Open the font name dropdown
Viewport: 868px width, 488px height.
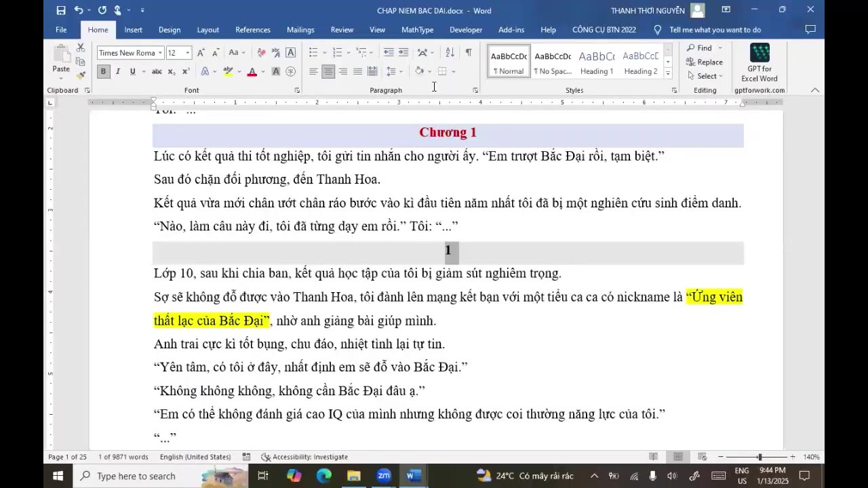click(x=160, y=53)
